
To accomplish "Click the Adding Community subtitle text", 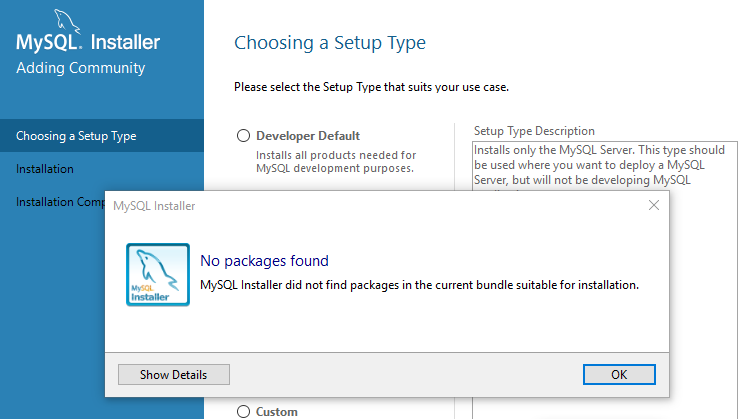I will pos(81,68).
